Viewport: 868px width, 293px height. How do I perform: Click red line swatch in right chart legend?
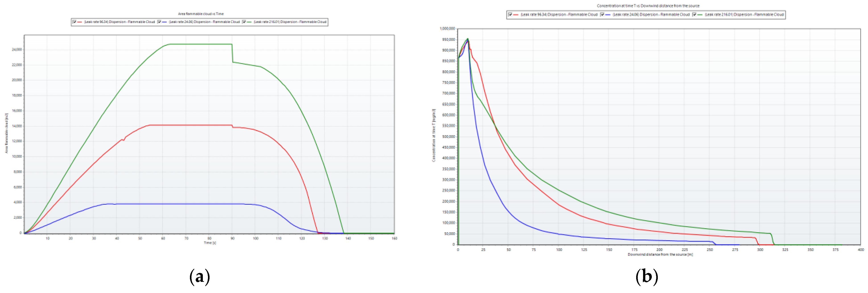point(516,14)
